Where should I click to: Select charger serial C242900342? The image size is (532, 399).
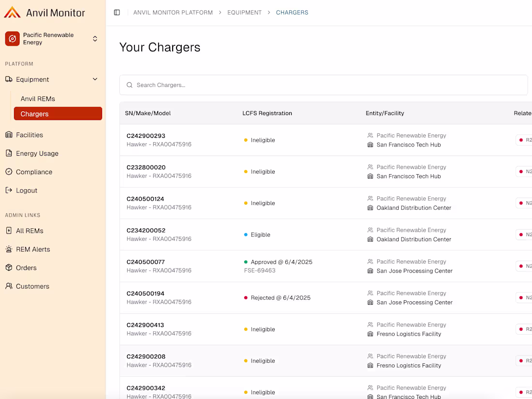coord(146,388)
